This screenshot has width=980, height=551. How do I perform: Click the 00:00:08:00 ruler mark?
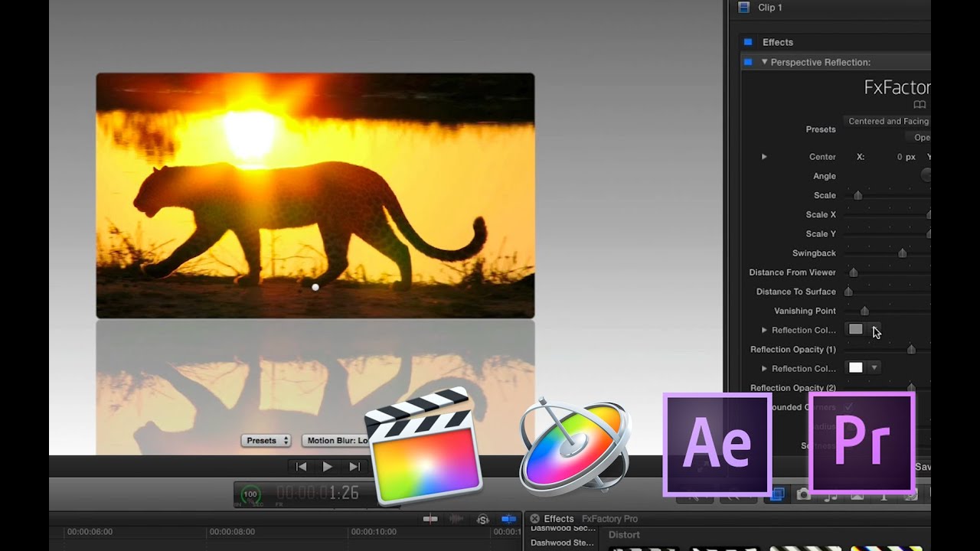(x=232, y=531)
